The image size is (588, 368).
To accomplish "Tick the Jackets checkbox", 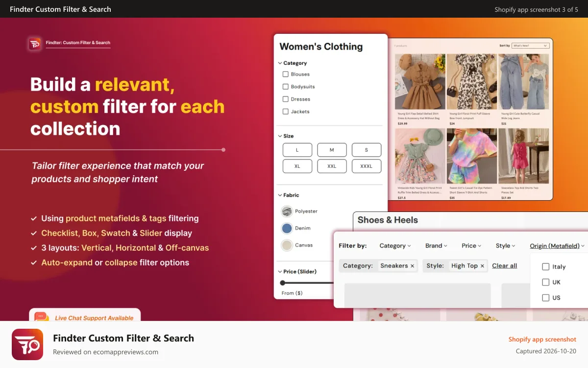I will [286, 111].
